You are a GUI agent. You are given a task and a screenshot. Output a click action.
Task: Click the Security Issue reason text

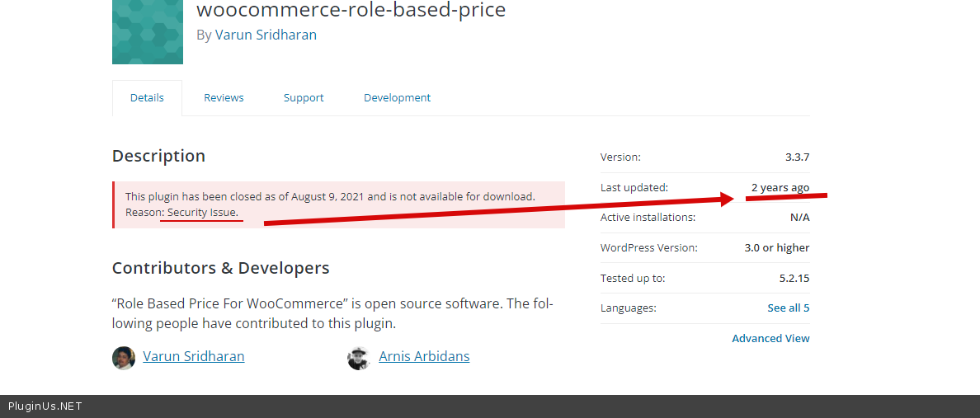[x=202, y=213]
